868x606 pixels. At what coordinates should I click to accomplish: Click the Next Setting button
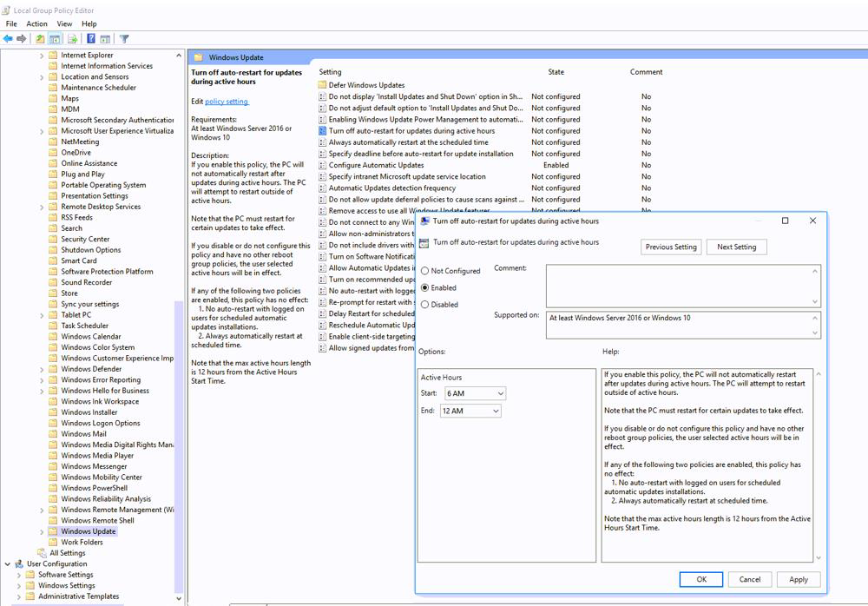point(736,247)
